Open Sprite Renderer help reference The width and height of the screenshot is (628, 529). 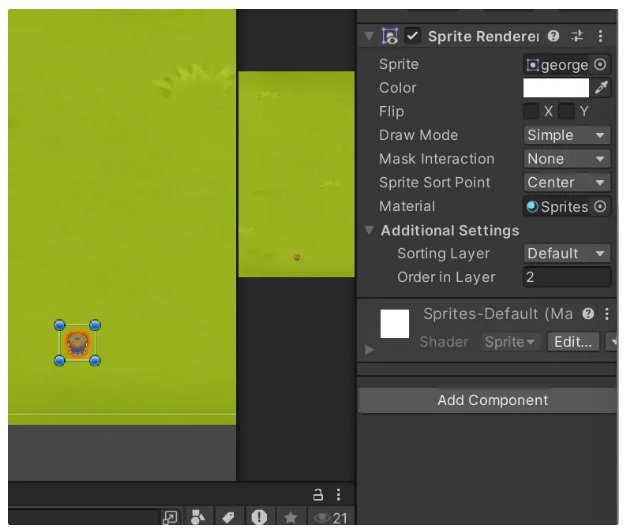tap(554, 36)
